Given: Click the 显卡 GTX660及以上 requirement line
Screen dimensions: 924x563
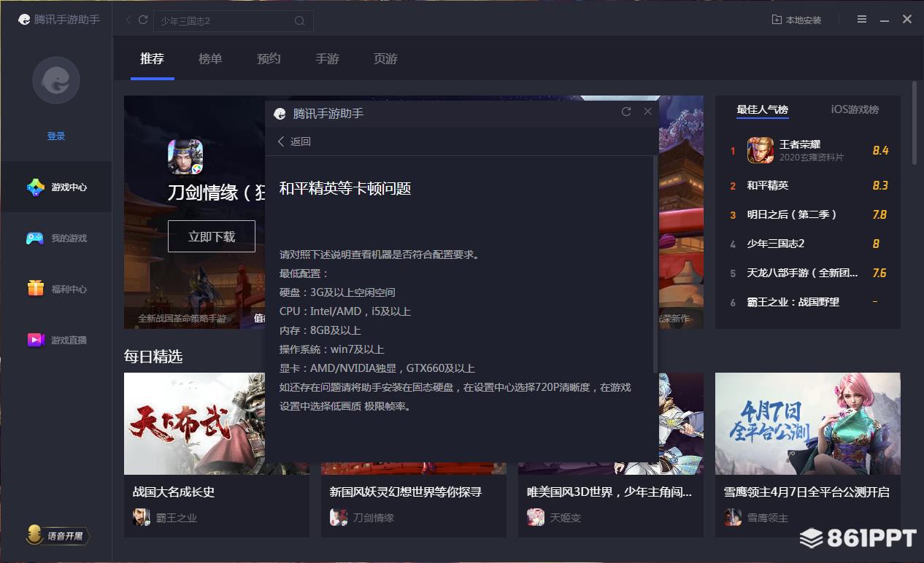Looking at the screenshot, I should 377,368.
